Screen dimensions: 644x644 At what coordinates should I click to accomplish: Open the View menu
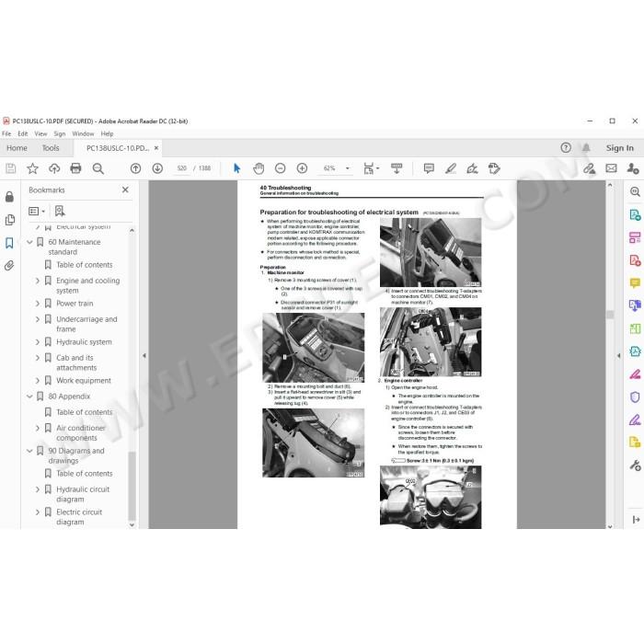(40, 134)
